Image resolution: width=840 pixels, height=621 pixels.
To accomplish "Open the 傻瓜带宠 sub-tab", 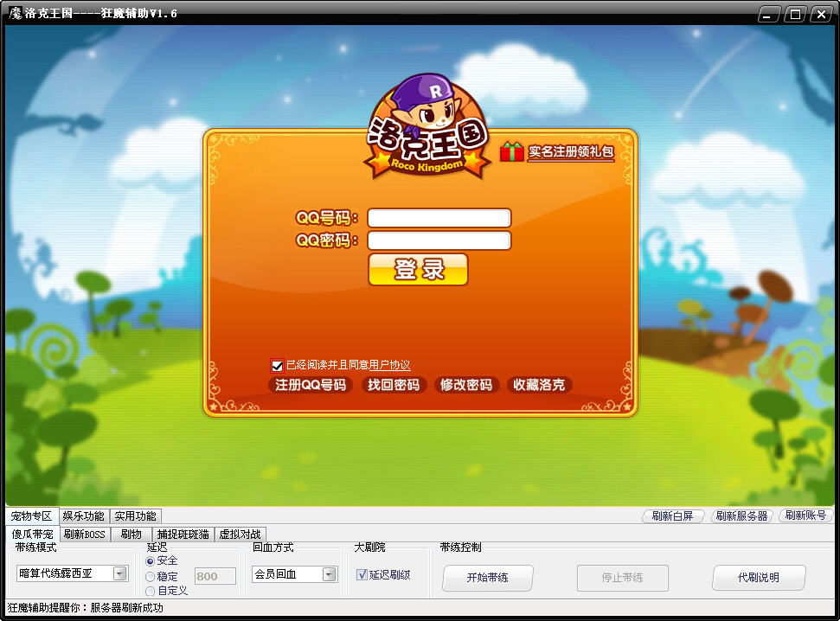I will pos(33,535).
